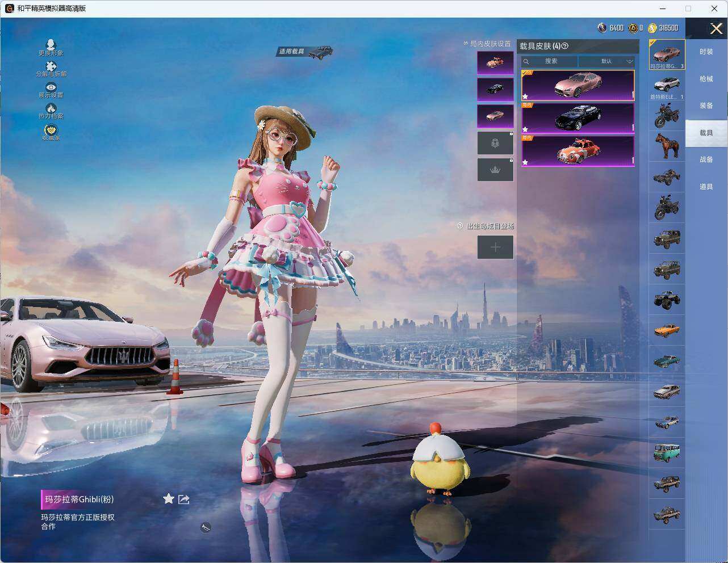The image size is (728, 563).
Task: Switch to the 战备 tab
Action: pos(706,159)
